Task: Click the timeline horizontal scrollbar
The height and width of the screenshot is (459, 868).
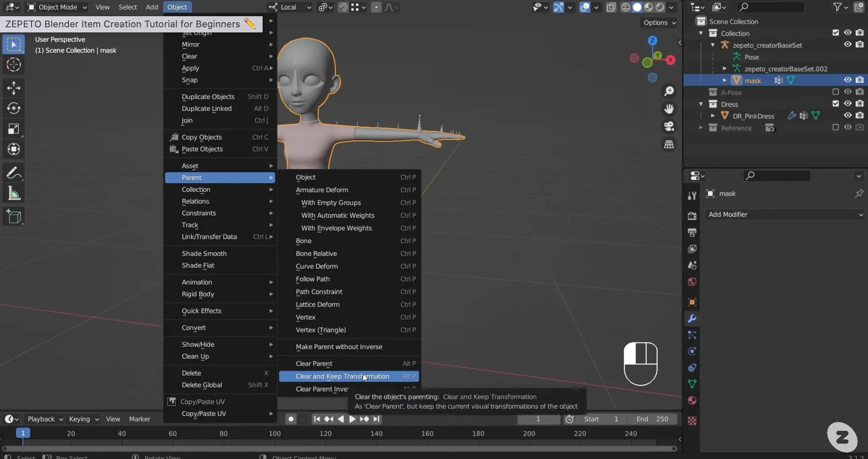Action: [x=339, y=449]
